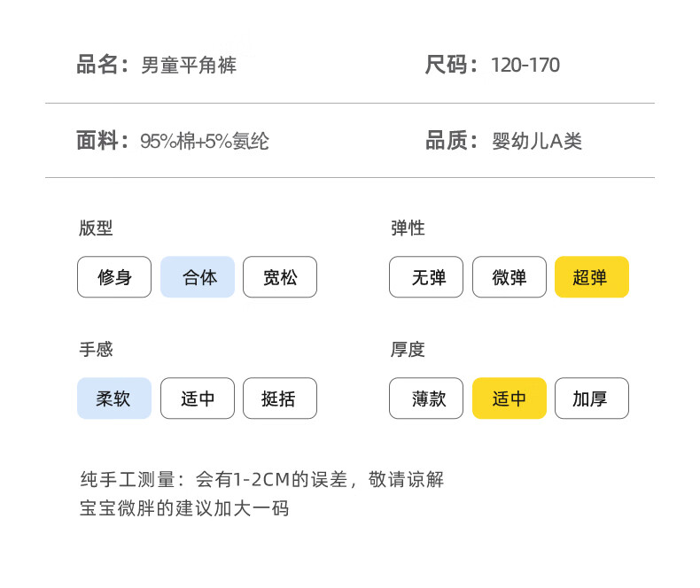Choose the 宽松 fit option
Viewport: 700px width, 588px height.
tap(280, 277)
